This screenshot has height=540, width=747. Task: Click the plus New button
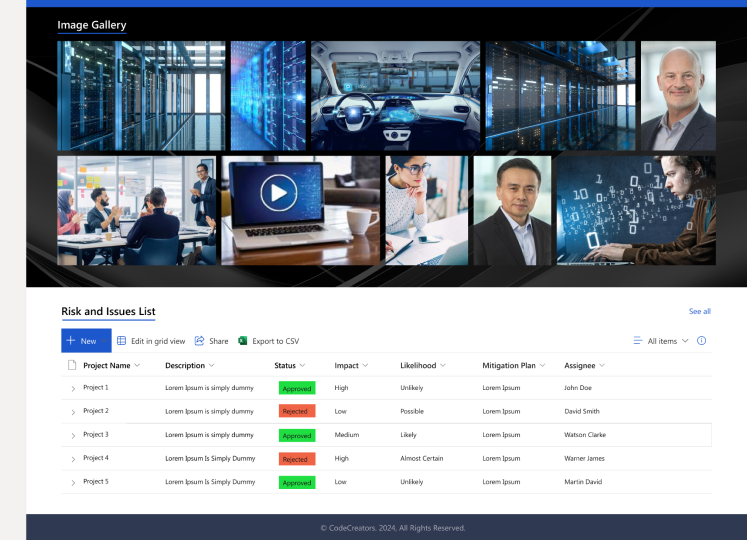(86, 341)
